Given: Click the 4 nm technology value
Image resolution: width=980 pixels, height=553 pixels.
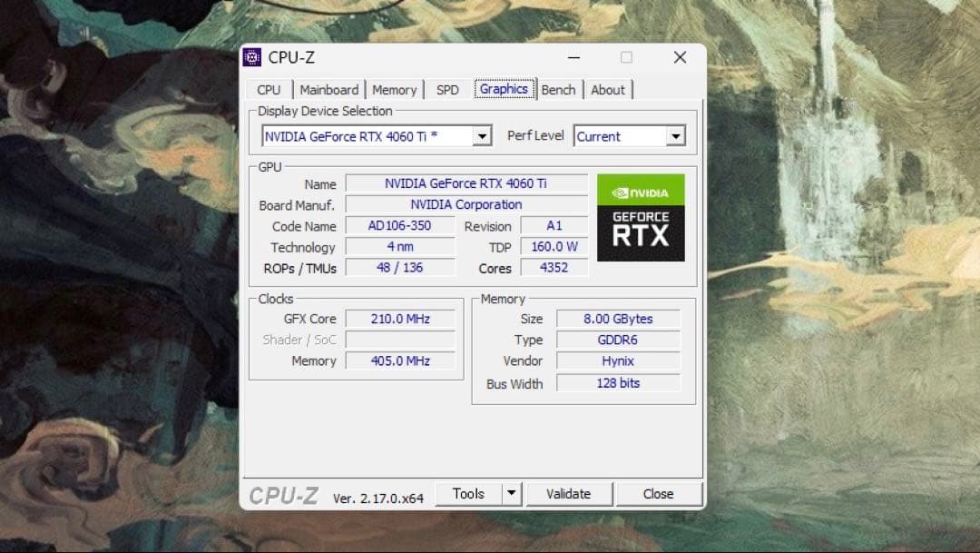Looking at the screenshot, I should click(x=400, y=246).
